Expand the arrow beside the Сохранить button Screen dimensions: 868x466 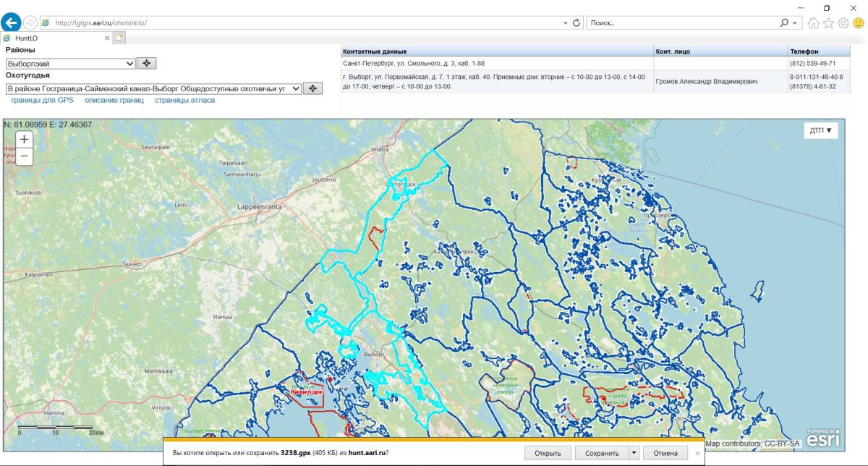click(x=634, y=453)
